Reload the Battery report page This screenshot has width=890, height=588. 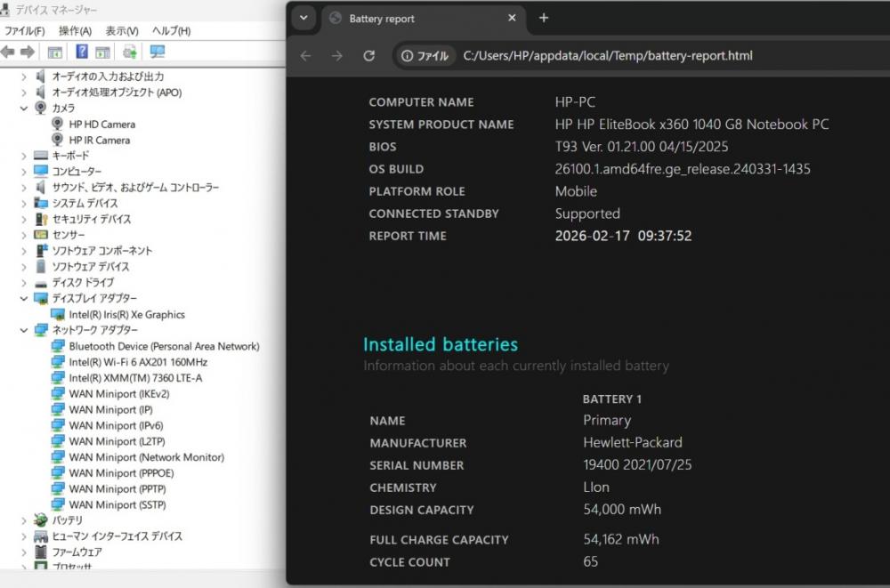(369, 56)
